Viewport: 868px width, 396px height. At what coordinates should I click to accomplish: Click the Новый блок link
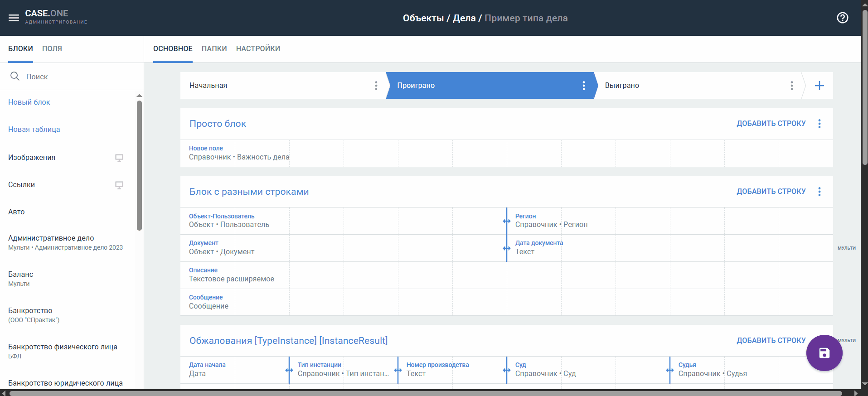pos(29,102)
